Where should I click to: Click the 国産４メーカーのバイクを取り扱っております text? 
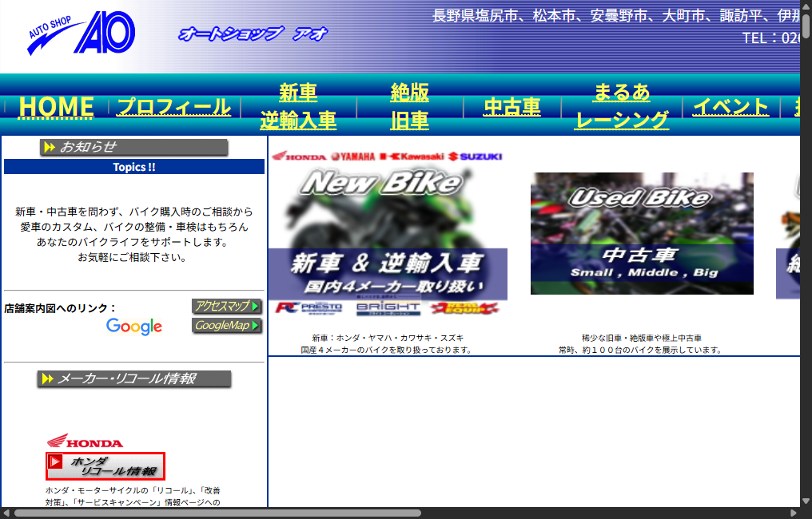tap(388, 351)
